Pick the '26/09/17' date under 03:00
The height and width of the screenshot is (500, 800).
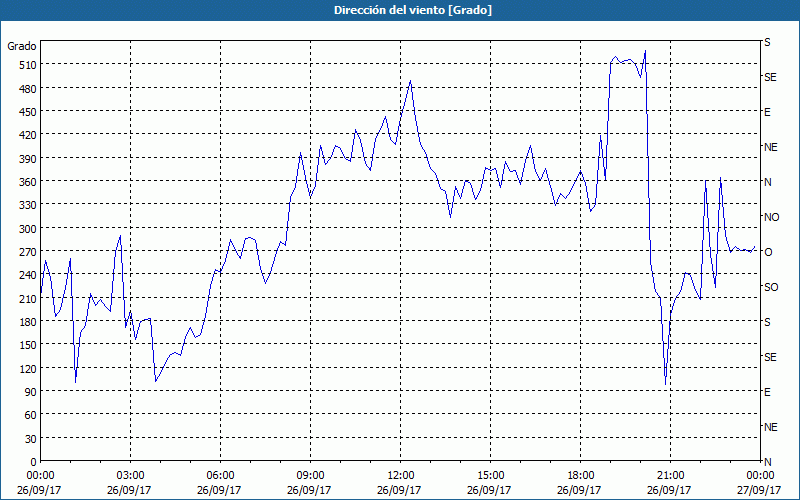(129, 490)
